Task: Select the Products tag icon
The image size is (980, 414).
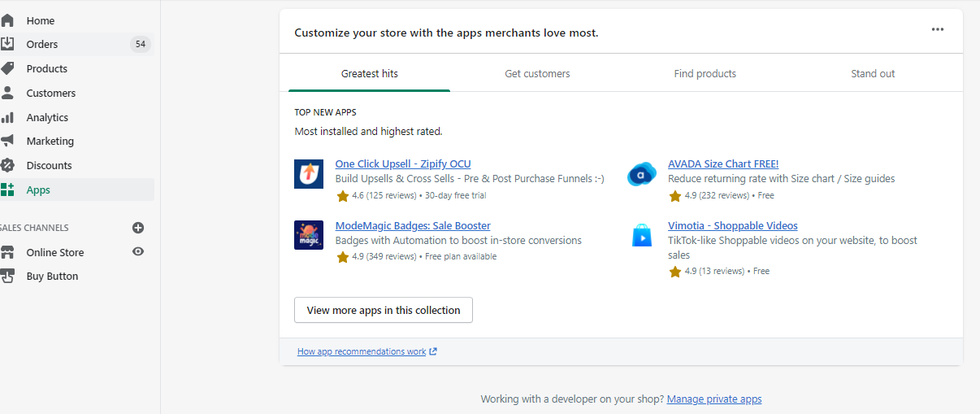Action: coord(7,68)
